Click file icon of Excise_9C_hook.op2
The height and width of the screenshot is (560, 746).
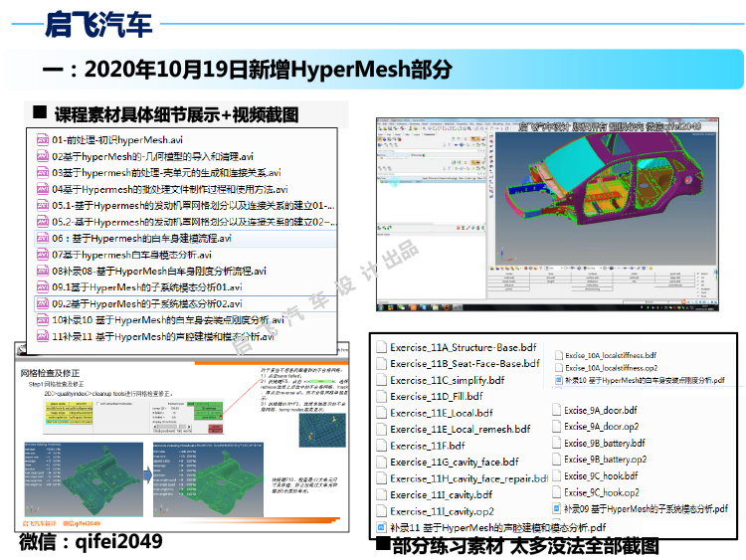[557, 492]
